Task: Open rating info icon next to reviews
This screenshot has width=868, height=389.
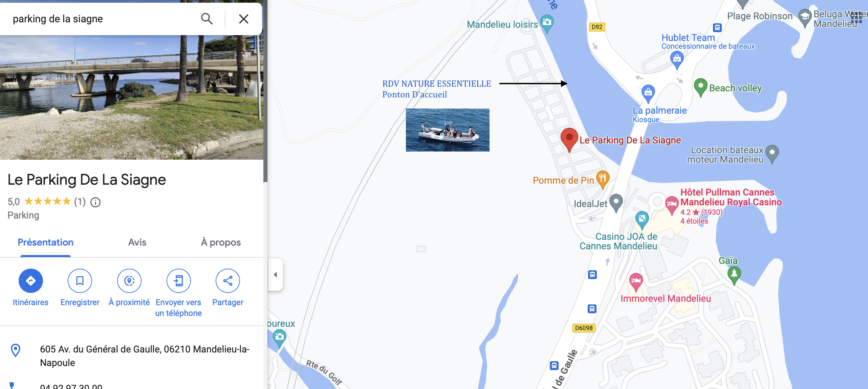Action: pos(95,202)
